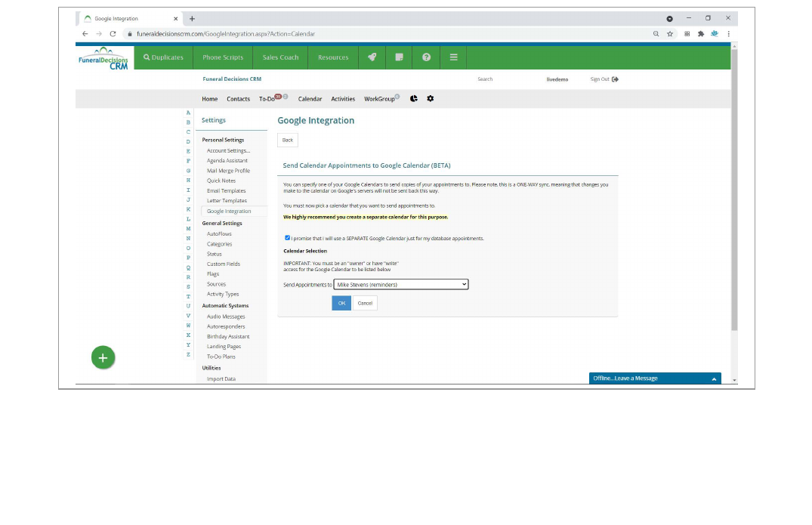The width and height of the screenshot is (812, 525).
Task: Open Email Templates in settings sidebar
Action: click(x=227, y=191)
